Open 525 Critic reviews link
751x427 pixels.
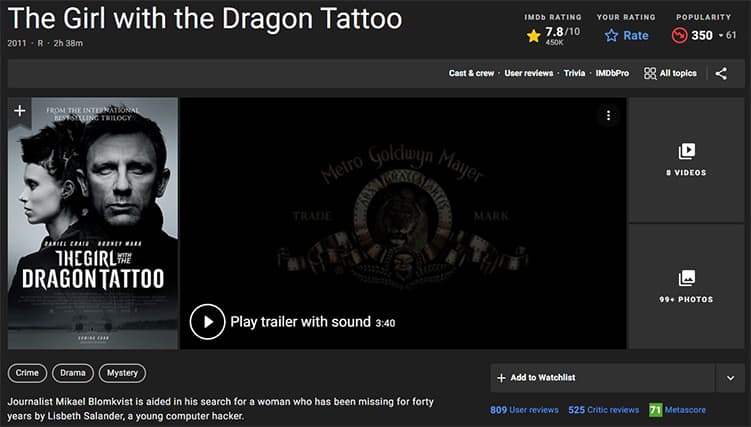[x=603, y=410]
